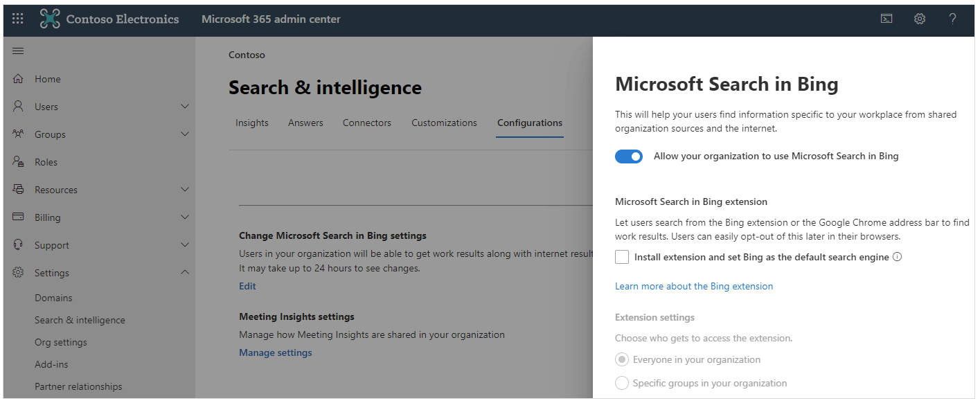Click the Meeting Insights settings heading
The height and width of the screenshot is (403, 980).
[x=296, y=316]
